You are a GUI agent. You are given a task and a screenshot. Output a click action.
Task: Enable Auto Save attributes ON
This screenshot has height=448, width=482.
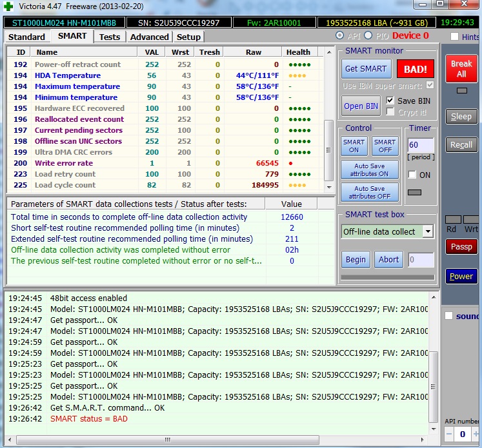370,170
